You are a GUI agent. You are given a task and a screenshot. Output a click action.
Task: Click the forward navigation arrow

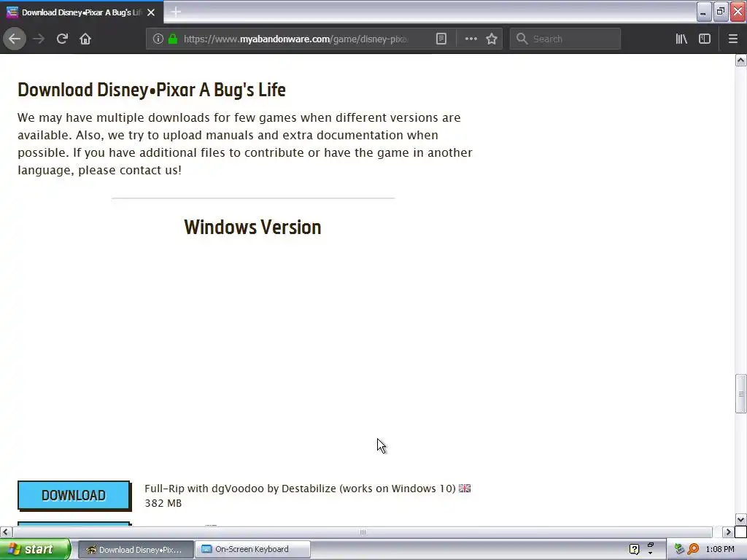coord(39,39)
